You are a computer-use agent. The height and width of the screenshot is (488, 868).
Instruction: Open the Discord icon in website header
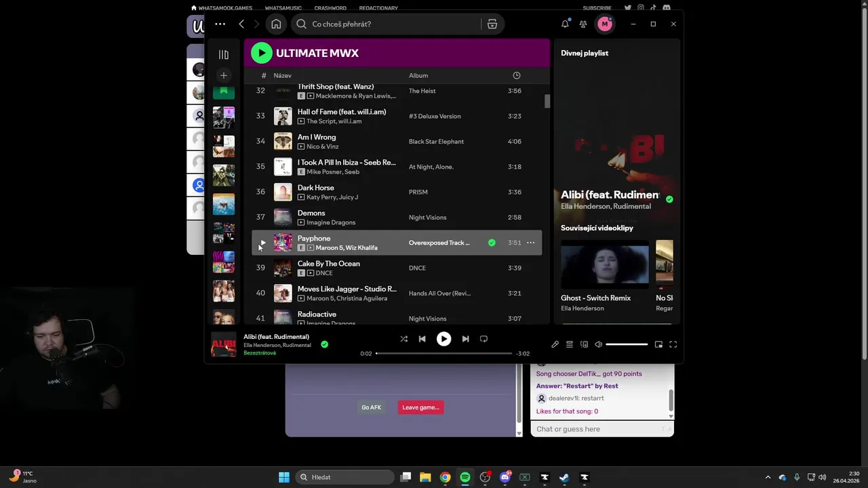click(x=667, y=7)
